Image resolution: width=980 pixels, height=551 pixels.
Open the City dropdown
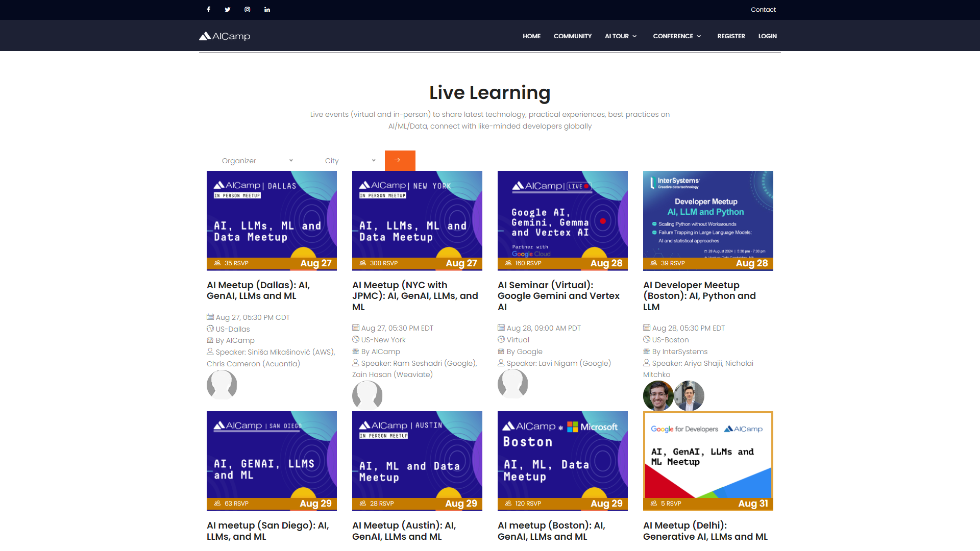(x=349, y=160)
